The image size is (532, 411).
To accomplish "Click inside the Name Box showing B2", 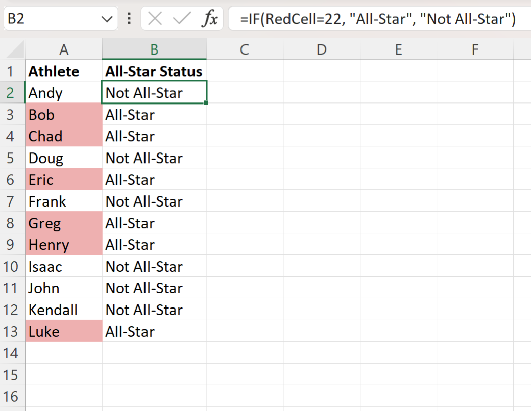I will tap(51, 18).
